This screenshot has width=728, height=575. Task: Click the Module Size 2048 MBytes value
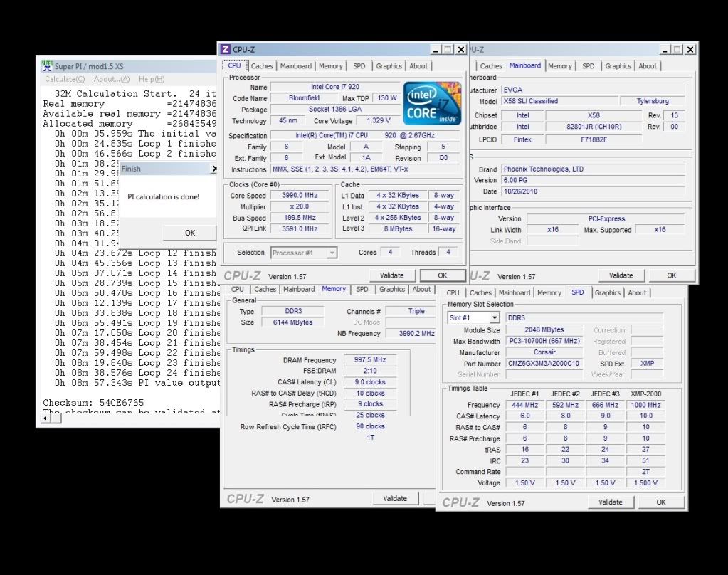544,329
